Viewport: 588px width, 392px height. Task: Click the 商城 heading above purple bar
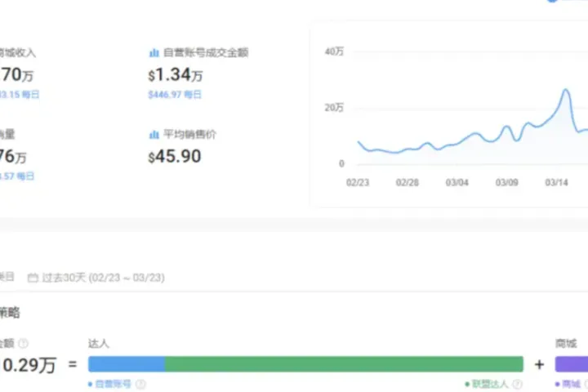click(x=565, y=343)
